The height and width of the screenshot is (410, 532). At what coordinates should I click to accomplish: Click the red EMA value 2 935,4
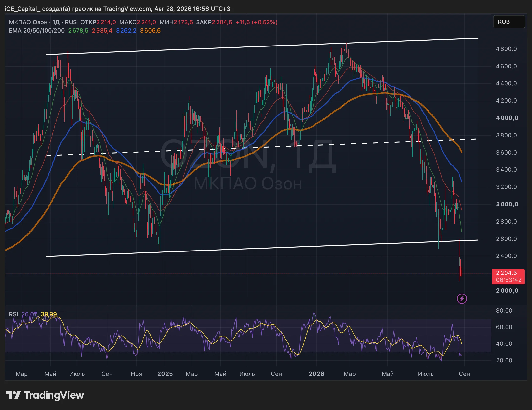(102, 31)
